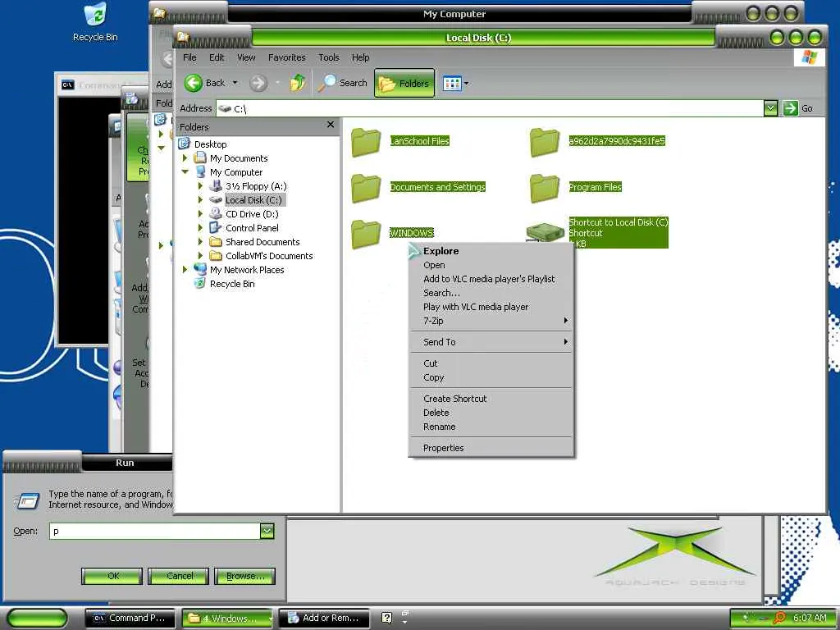Open the Views dropdown arrow

[x=467, y=84]
